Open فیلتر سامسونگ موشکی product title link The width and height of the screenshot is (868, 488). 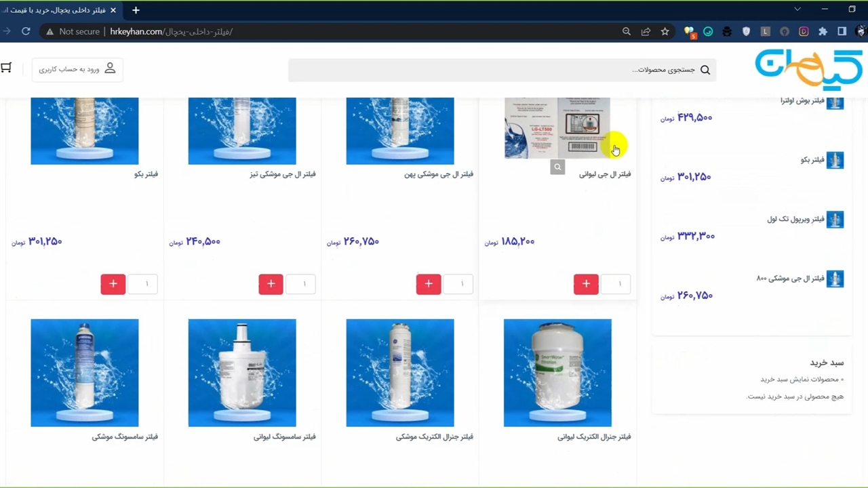(125, 437)
